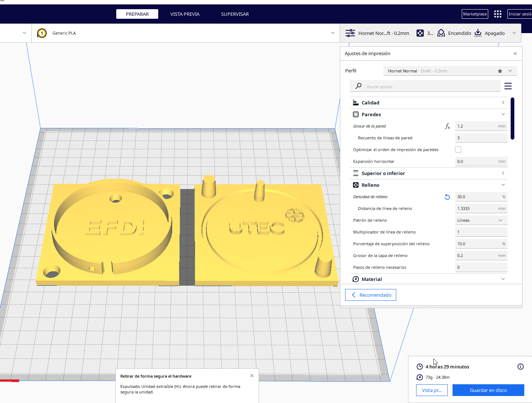Viewport: 532px width, 403px height.
Task: Open the application switcher grid icon
Action: click(497, 14)
